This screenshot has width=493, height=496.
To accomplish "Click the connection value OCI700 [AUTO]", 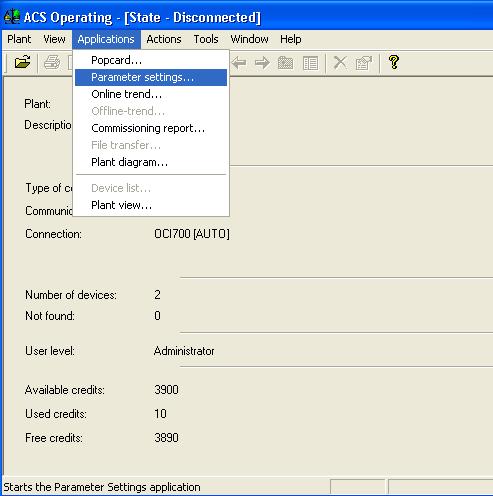I will 192,234.
